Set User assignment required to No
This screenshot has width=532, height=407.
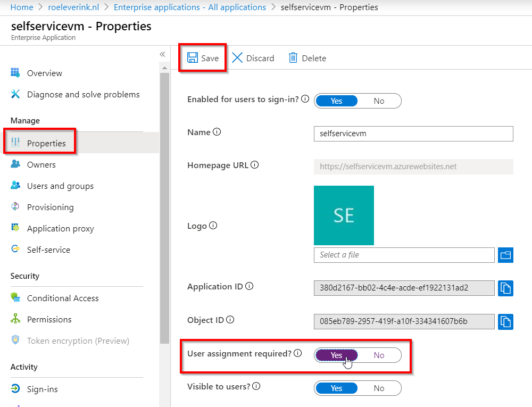[x=379, y=355]
